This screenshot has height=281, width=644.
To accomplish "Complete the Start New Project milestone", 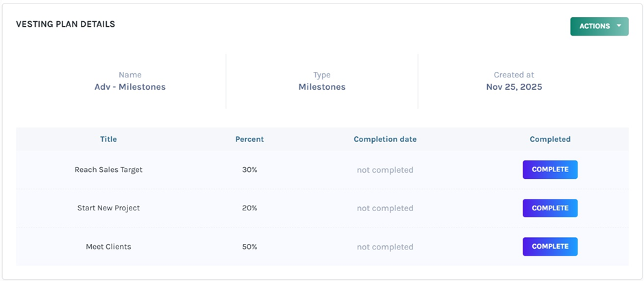I will point(549,208).
